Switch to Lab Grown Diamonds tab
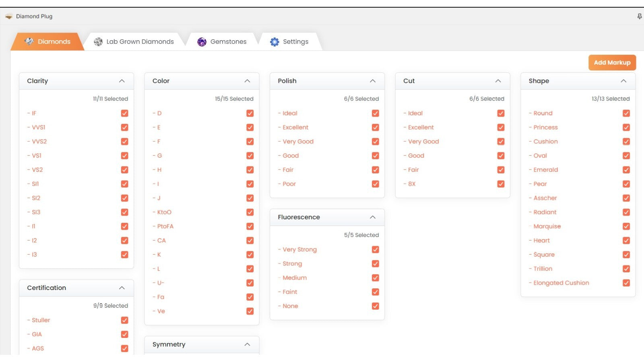This screenshot has height=362, width=644. (134, 41)
